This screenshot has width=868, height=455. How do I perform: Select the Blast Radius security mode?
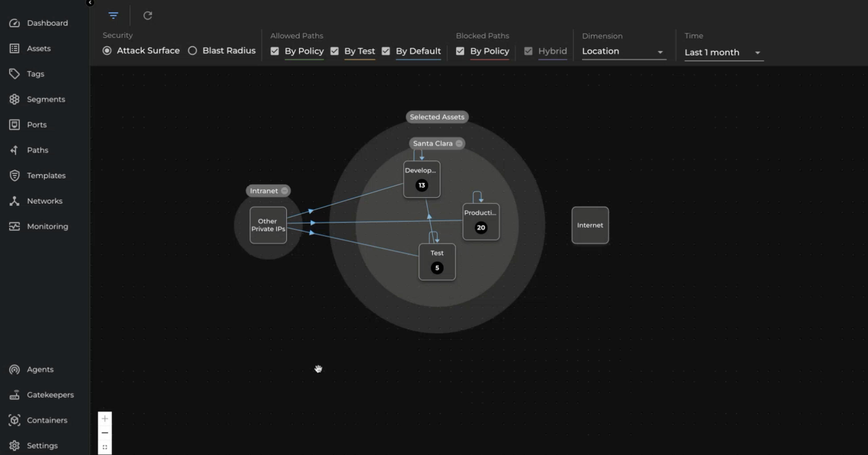coord(193,51)
